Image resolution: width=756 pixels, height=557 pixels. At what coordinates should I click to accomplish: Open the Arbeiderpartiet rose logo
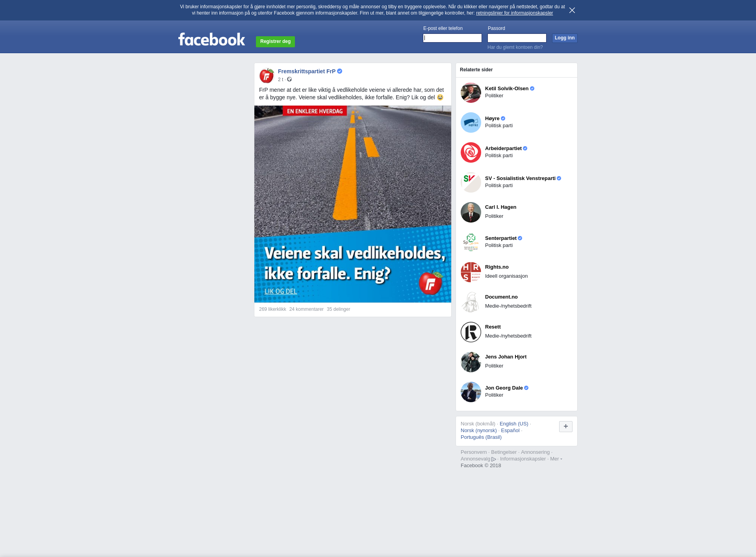click(471, 152)
